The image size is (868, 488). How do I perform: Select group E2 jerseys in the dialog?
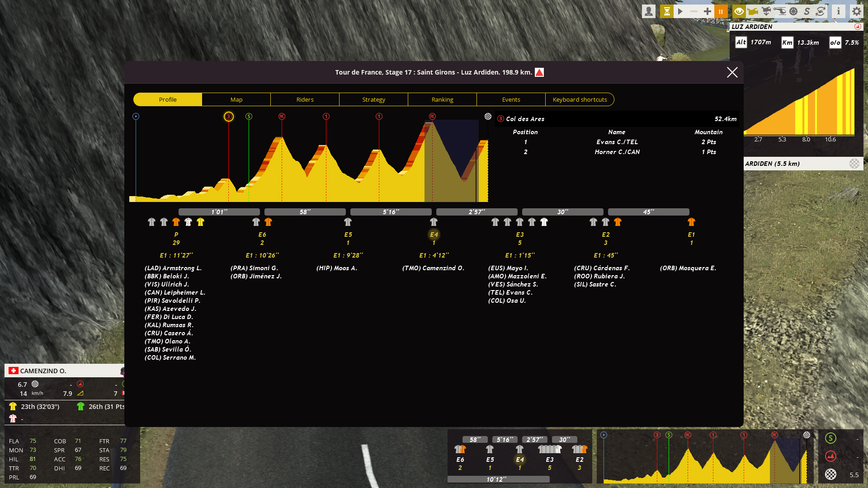606,222
